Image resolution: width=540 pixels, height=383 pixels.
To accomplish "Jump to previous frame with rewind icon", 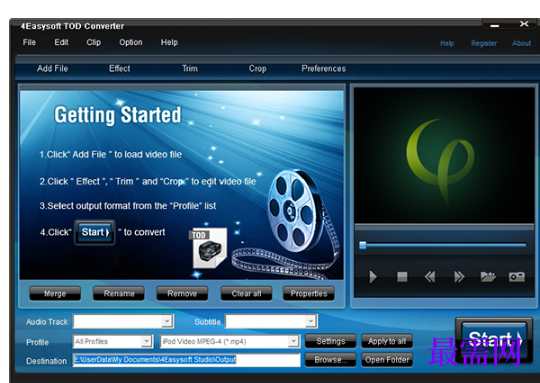I will [x=430, y=277].
